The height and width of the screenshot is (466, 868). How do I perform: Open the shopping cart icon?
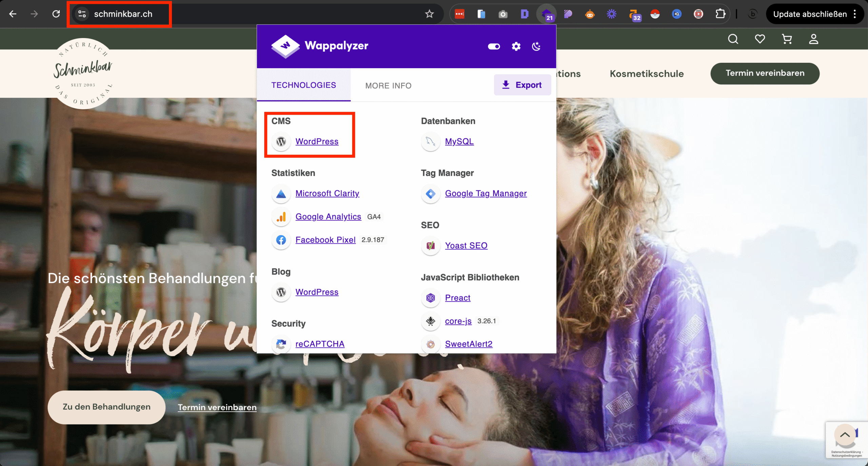pyautogui.click(x=787, y=39)
